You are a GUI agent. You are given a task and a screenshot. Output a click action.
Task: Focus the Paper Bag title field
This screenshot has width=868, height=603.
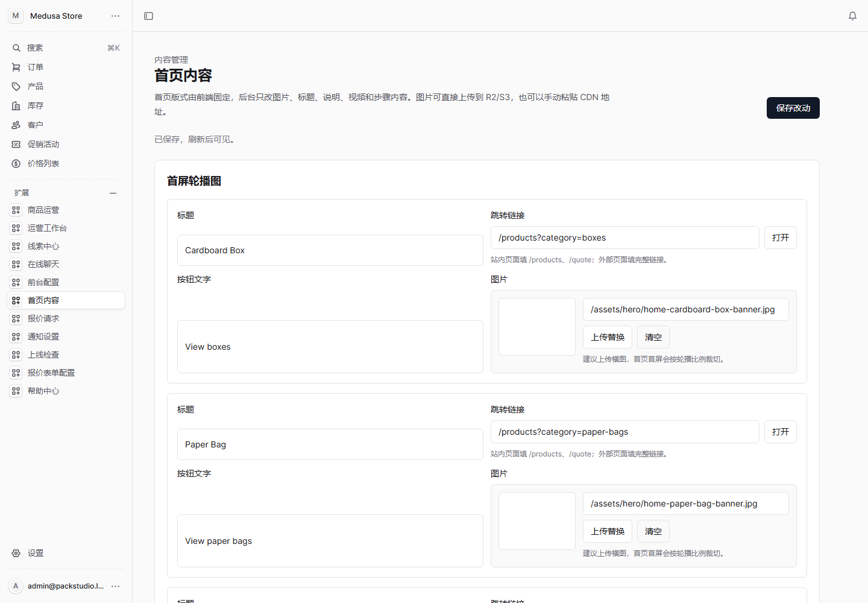pyautogui.click(x=330, y=444)
